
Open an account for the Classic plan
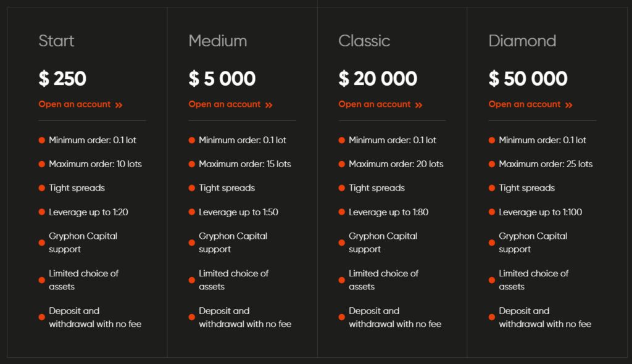tap(375, 104)
